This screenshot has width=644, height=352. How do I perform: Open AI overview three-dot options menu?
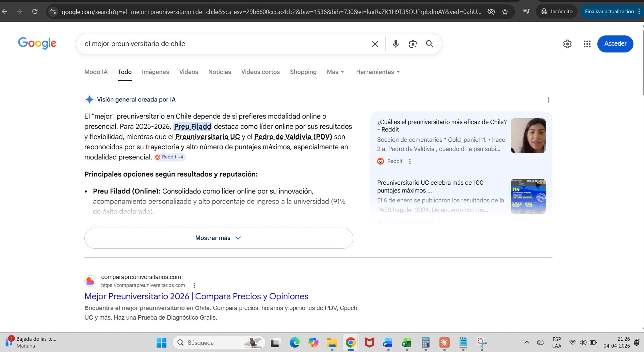pyautogui.click(x=548, y=100)
